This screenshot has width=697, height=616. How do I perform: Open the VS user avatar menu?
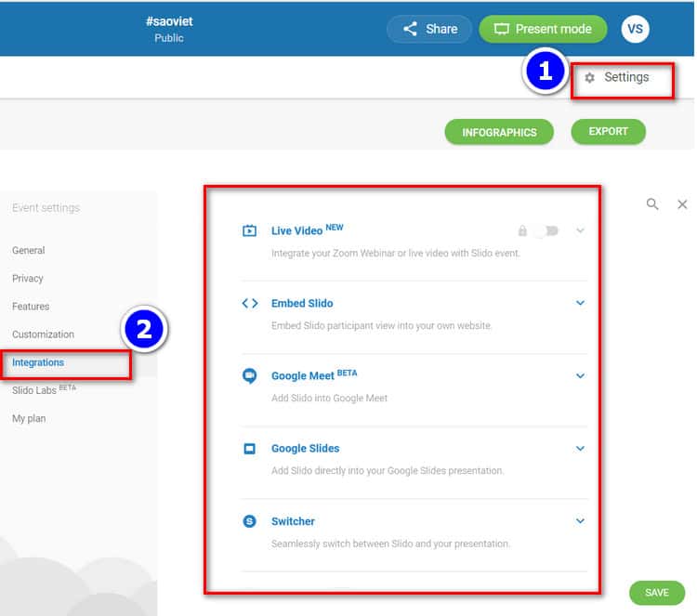click(x=635, y=29)
